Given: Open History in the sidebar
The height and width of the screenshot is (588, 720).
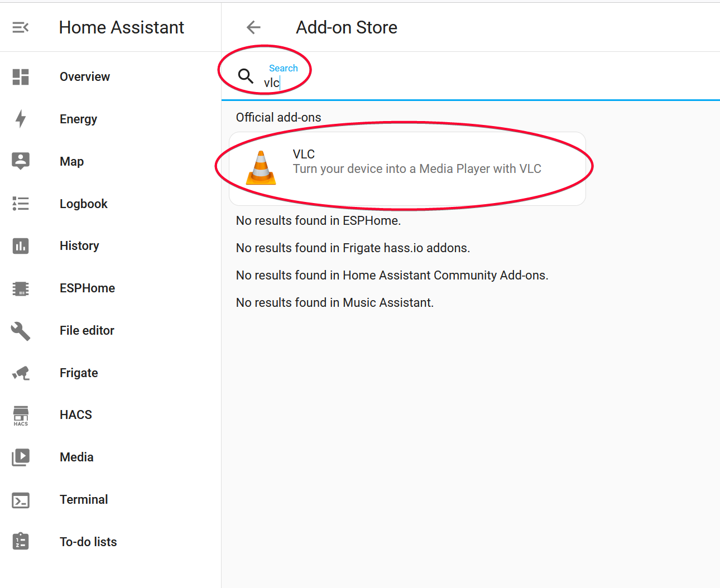Looking at the screenshot, I should [111, 246].
